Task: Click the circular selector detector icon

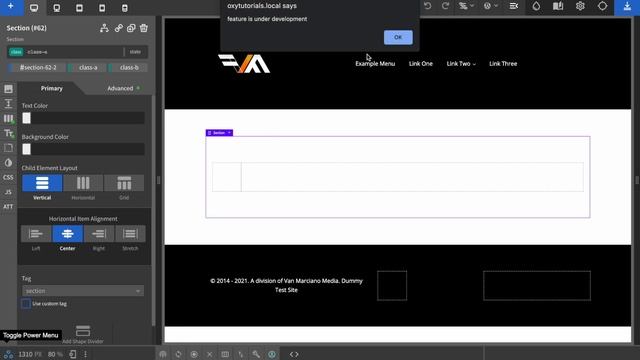Action: click(x=602, y=6)
